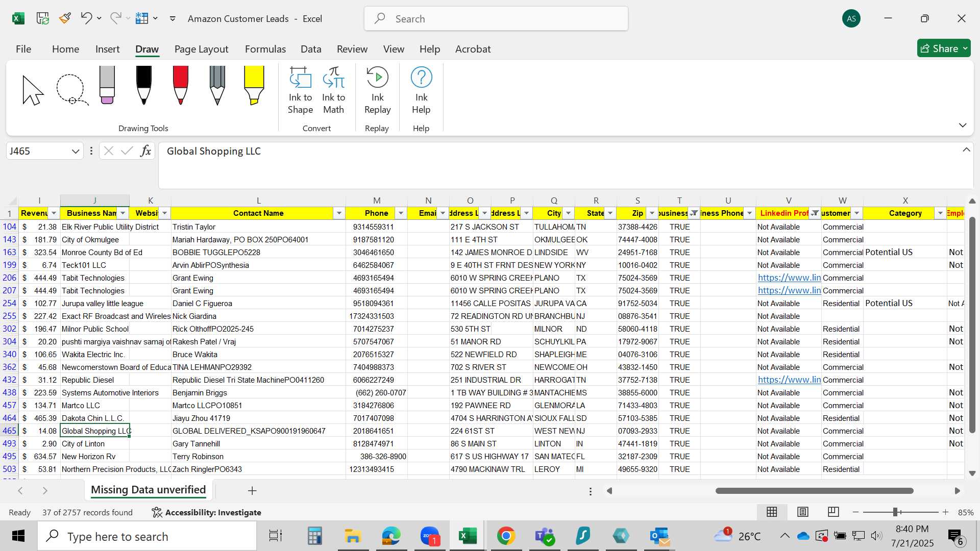Click the Name Box showing J465

pyautogui.click(x=38, y=151)
